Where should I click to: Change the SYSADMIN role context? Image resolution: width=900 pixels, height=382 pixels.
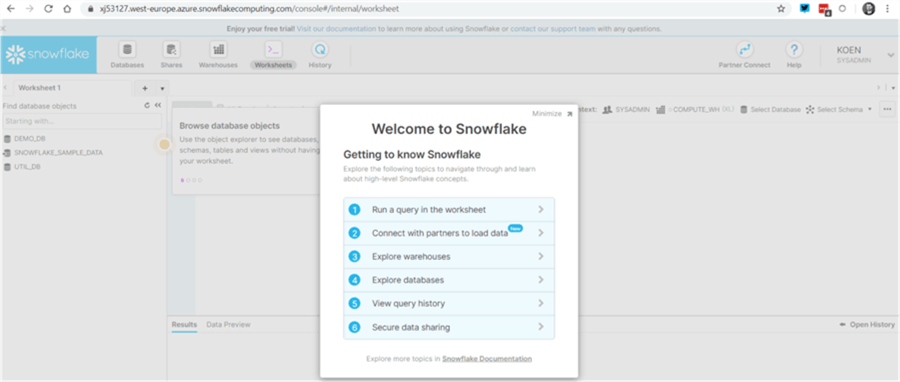pyautogui.click(x=626, y=109)
